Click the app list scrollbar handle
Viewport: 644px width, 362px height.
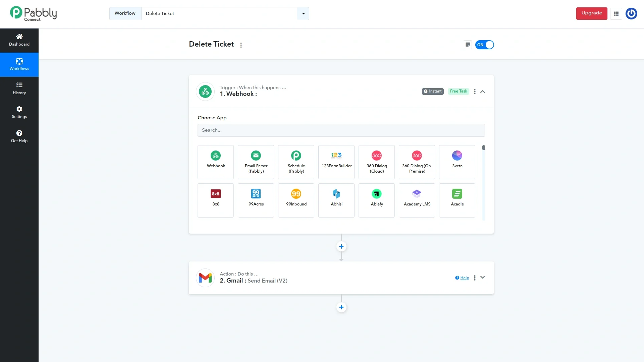pyautogui.click(x=484, y=147)
